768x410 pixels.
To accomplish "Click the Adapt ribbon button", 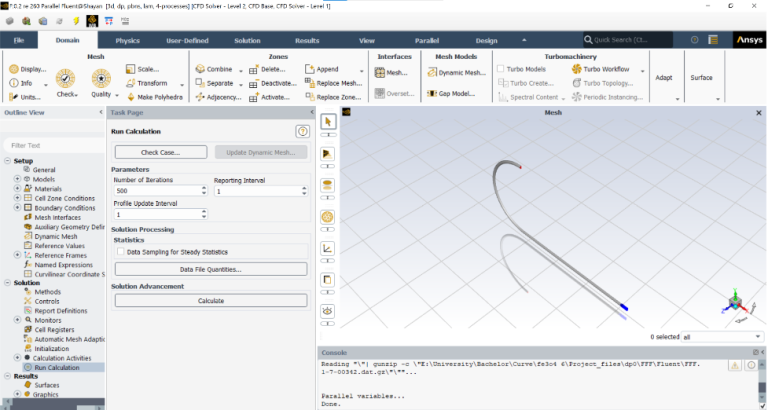I will [664, 77].
